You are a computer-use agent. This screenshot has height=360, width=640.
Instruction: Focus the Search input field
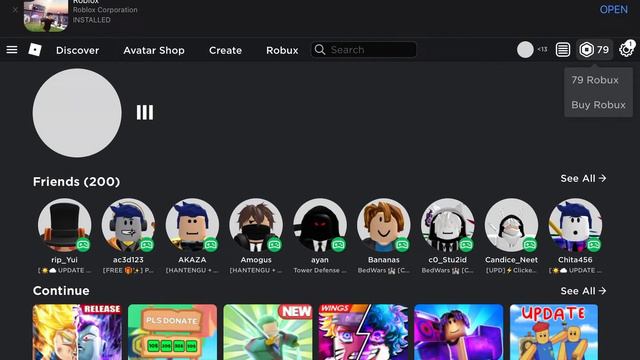coord(364,50)
